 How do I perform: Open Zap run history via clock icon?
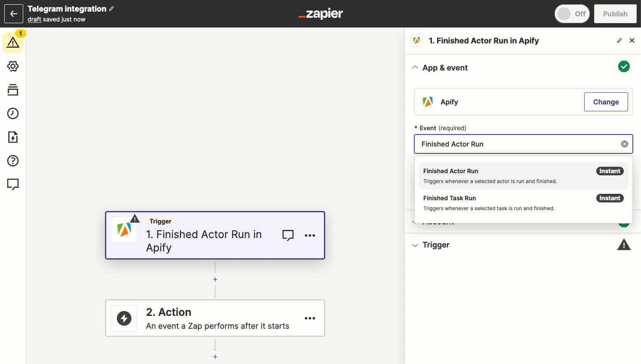(x=13, y=113)
